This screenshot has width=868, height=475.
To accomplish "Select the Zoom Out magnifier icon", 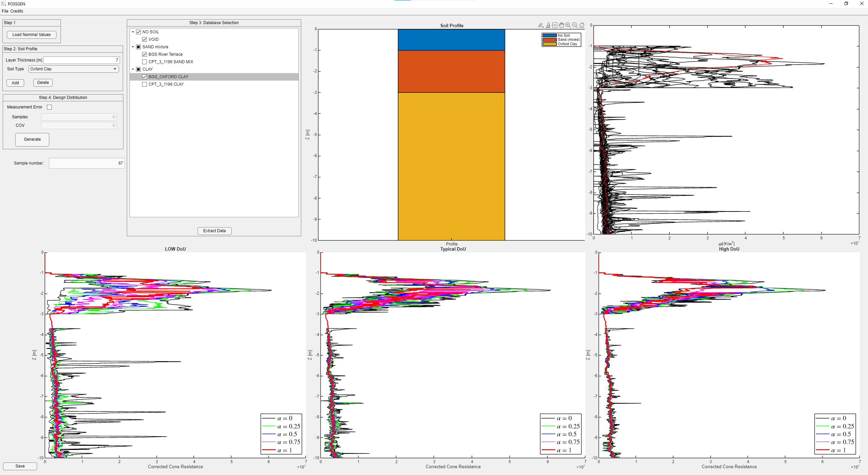I will [575, 25].
